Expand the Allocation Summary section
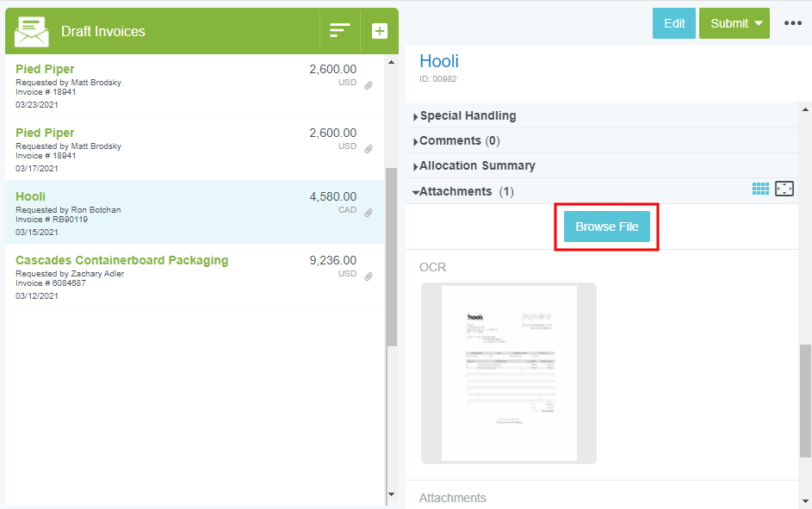 477,165
